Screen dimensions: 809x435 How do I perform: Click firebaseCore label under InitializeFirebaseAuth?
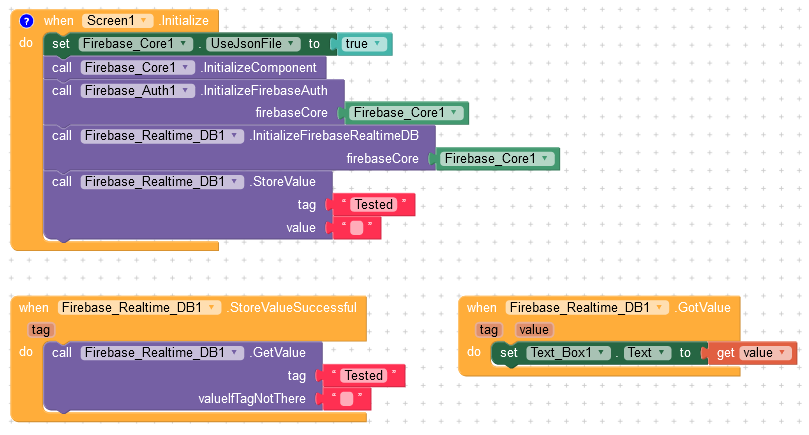tap(292, 113)
